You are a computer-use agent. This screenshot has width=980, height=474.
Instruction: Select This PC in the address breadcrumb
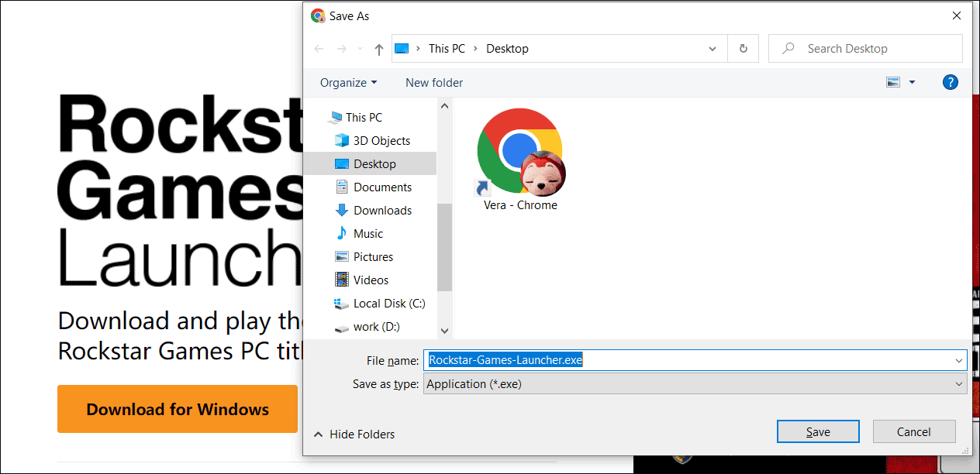447,48
